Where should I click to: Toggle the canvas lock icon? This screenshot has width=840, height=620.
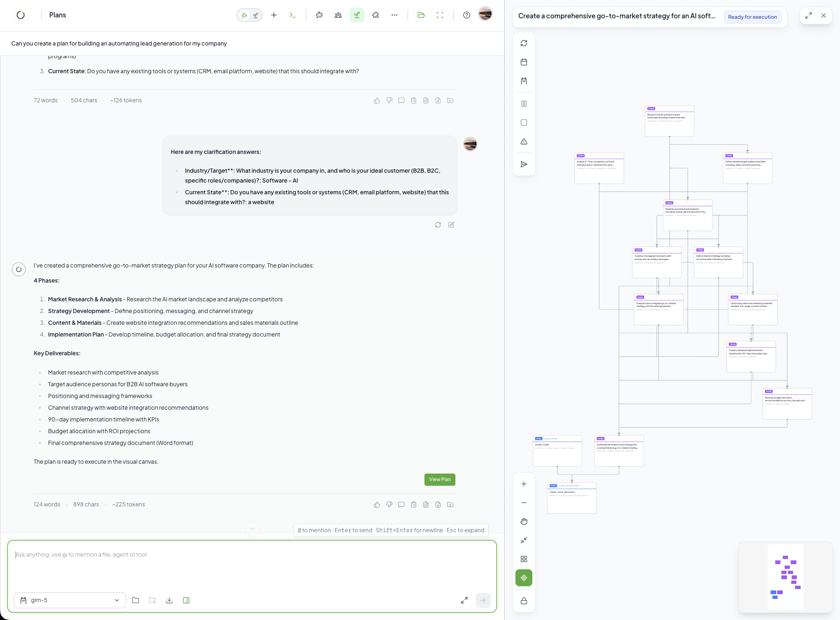[524, 601]
